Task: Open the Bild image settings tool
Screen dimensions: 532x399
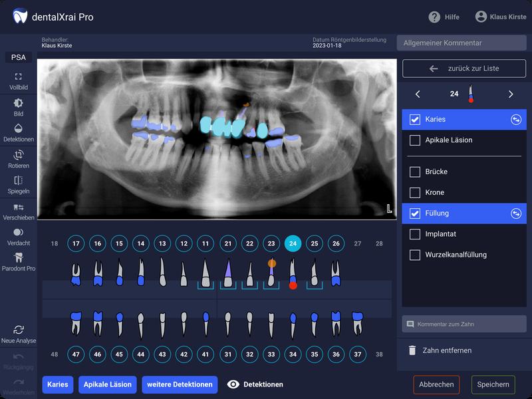Action: click(x=18, y=107)
